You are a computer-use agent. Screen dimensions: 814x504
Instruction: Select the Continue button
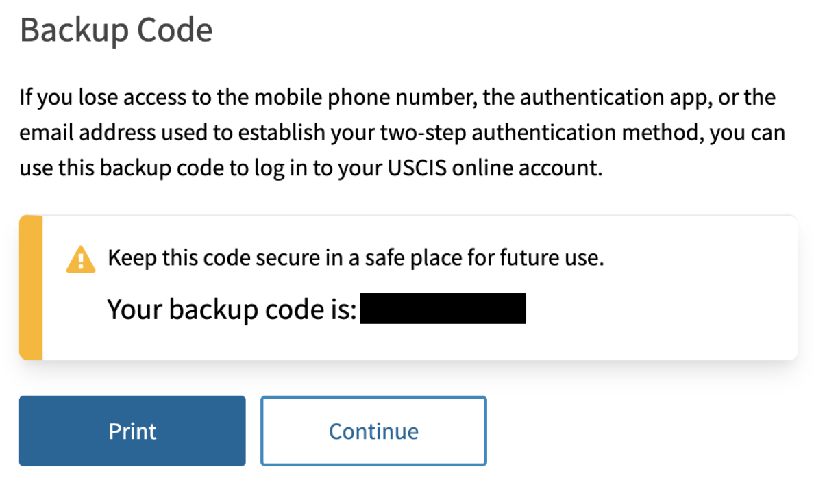pos(373,431)
